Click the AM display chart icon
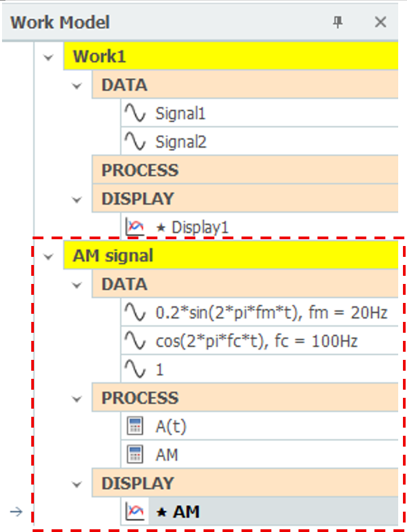The image size is (407, 532). click(135, 512)
